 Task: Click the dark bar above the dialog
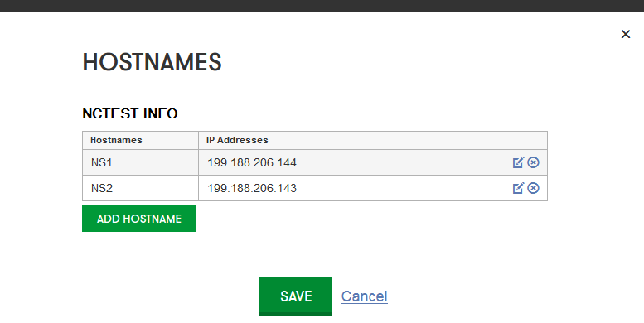tap(322, 6)
